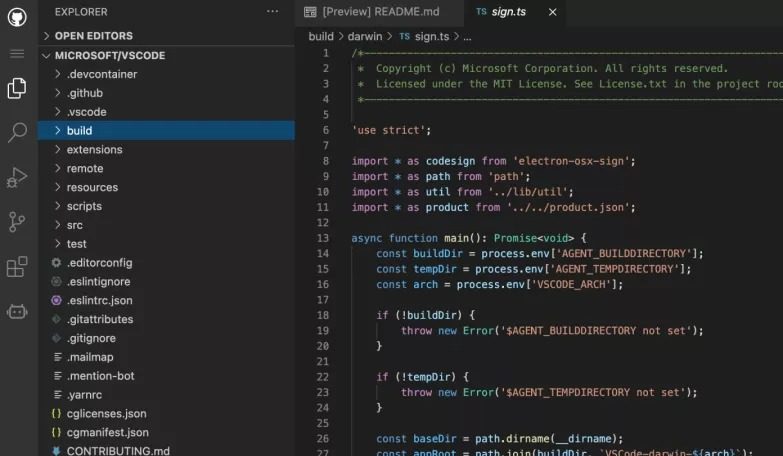Open the Search view in the activity bar
This screenshot has width=783, height=456.
(17, 132)
